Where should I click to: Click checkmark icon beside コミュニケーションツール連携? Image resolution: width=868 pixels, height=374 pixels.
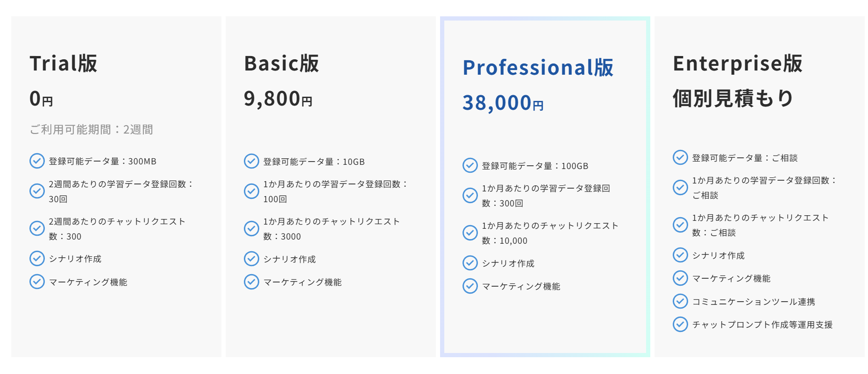(x=680, y=301)
